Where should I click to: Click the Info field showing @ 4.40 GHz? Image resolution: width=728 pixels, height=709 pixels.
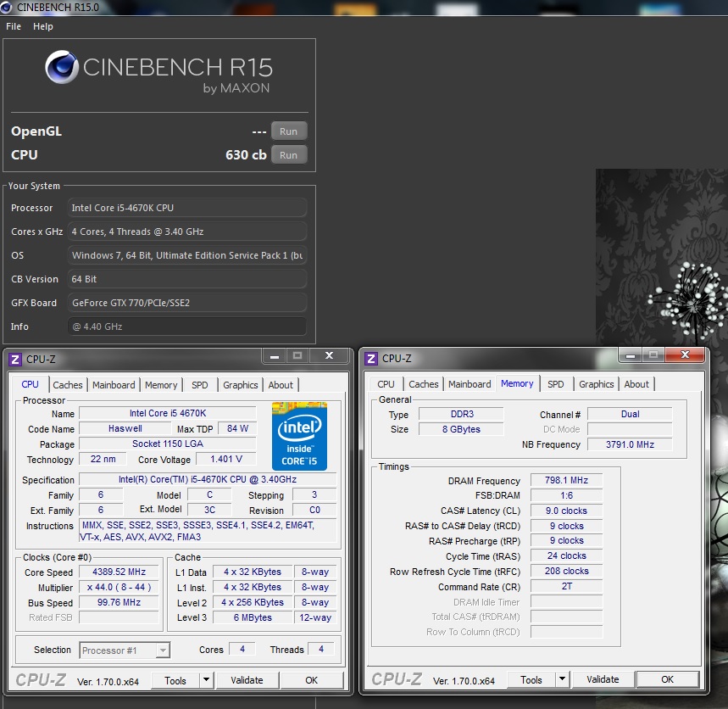pos(186,327)
